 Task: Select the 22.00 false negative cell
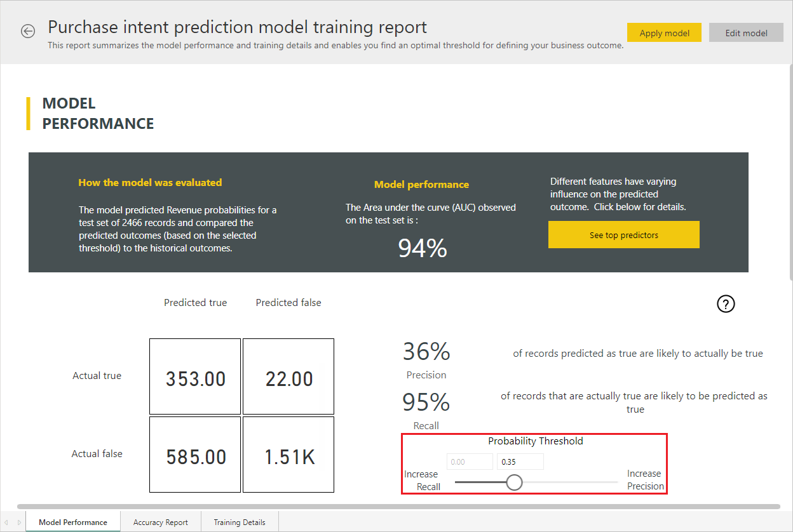(x=288, y=376)
